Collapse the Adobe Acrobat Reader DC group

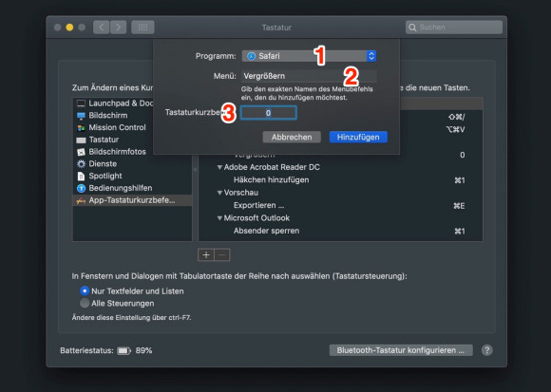pos(219,167)
